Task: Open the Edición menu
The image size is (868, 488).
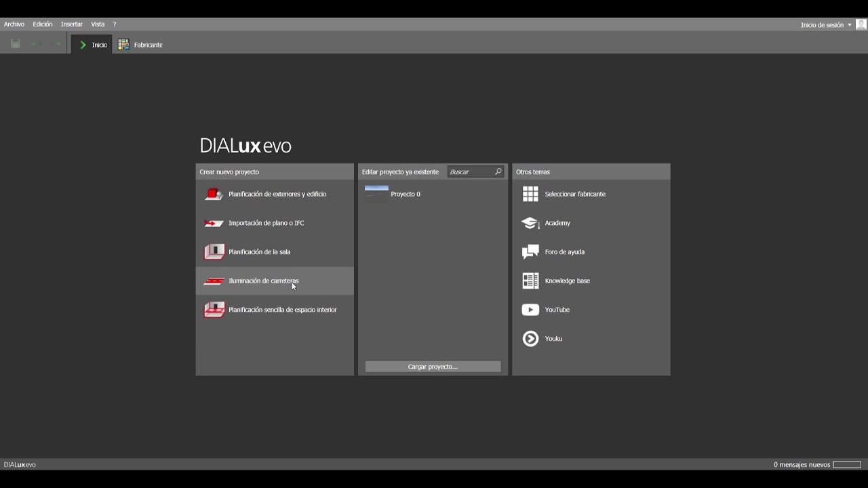Action: pos(43,24)
